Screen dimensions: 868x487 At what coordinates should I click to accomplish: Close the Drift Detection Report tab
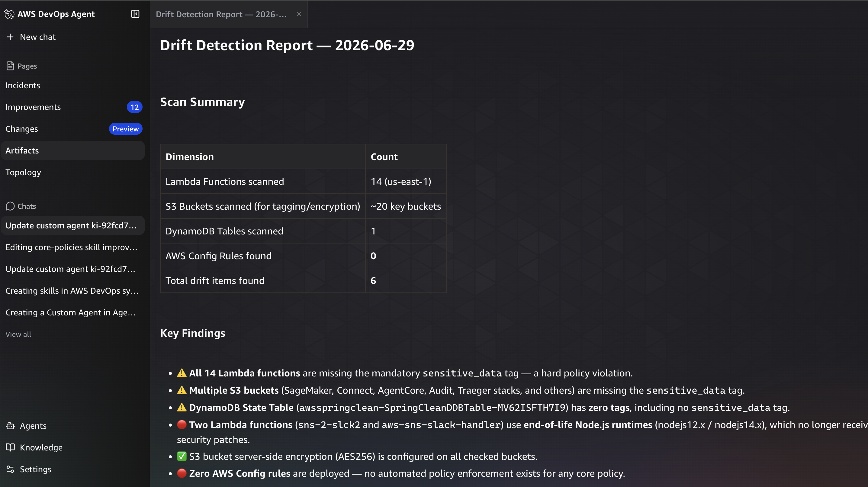point(299,14)
